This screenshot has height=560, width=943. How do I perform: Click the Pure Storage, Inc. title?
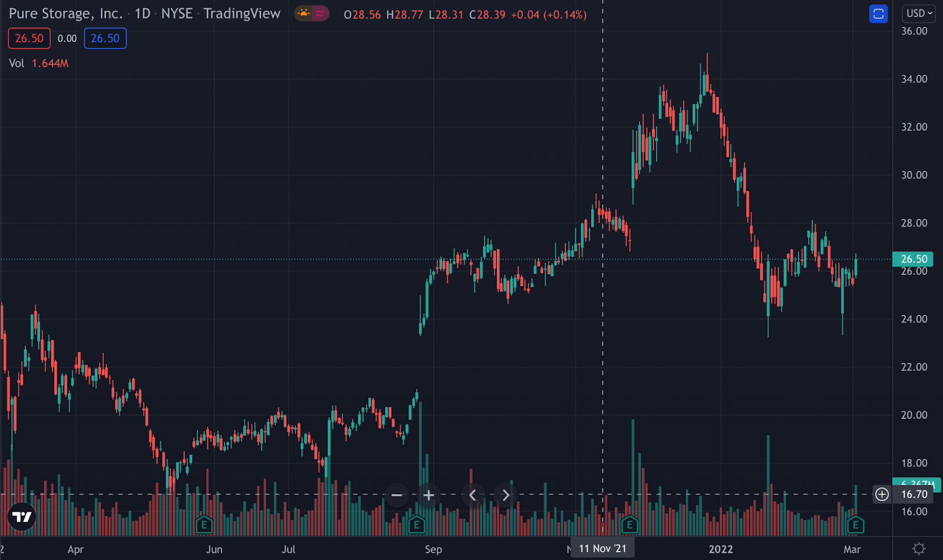coord(65,14)
